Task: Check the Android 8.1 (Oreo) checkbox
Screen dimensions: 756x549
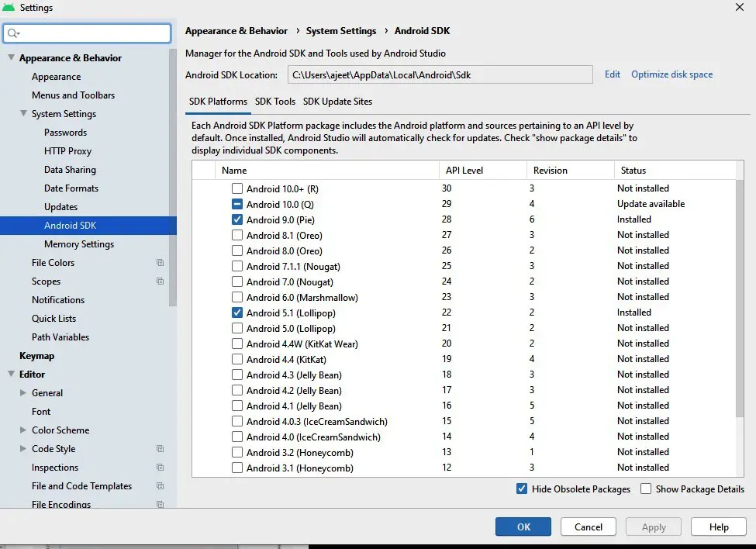Action: (237, 235)
